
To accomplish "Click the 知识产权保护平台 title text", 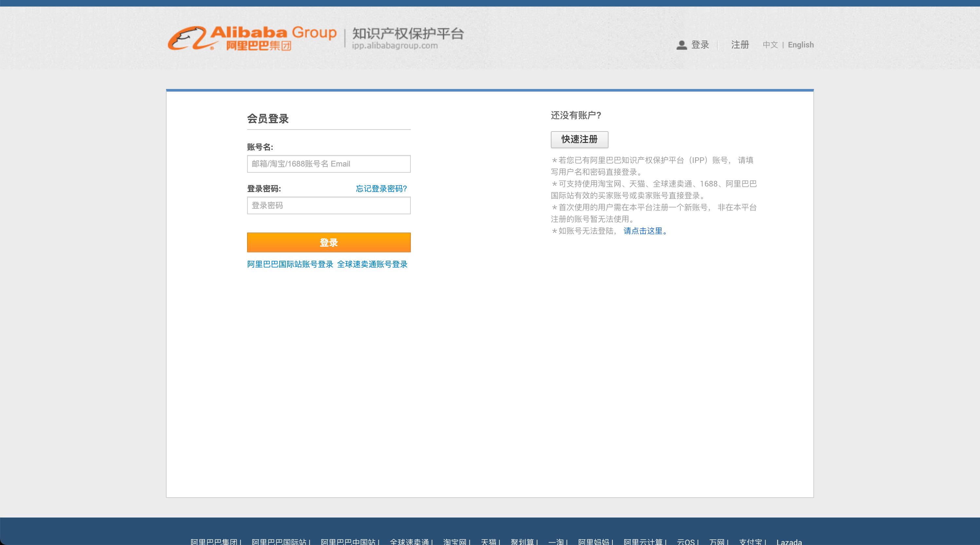I will 408,34.
